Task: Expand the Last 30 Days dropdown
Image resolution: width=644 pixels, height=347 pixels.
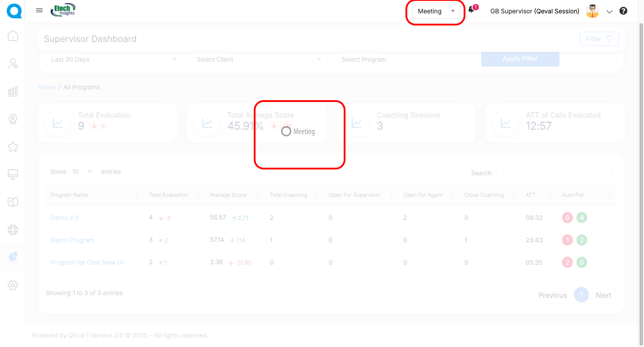Action: tap(114, 59)
